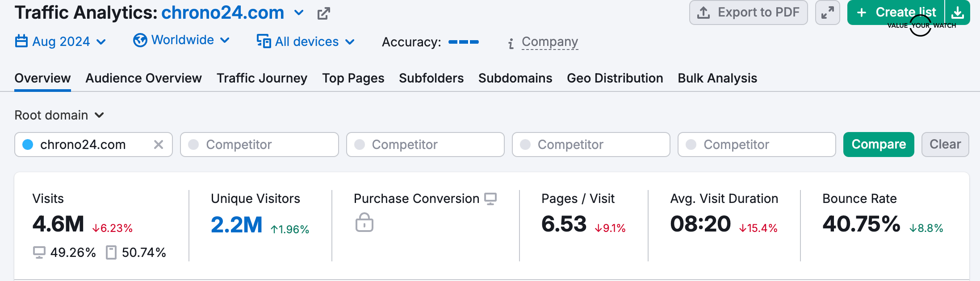Open the All devices filter dropdown
Viewport: 980px width, 281px height.
(x=306, y=41)
